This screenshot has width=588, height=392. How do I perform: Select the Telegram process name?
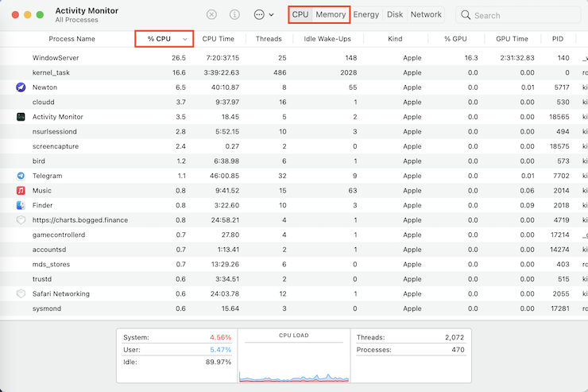click(47, 176)
